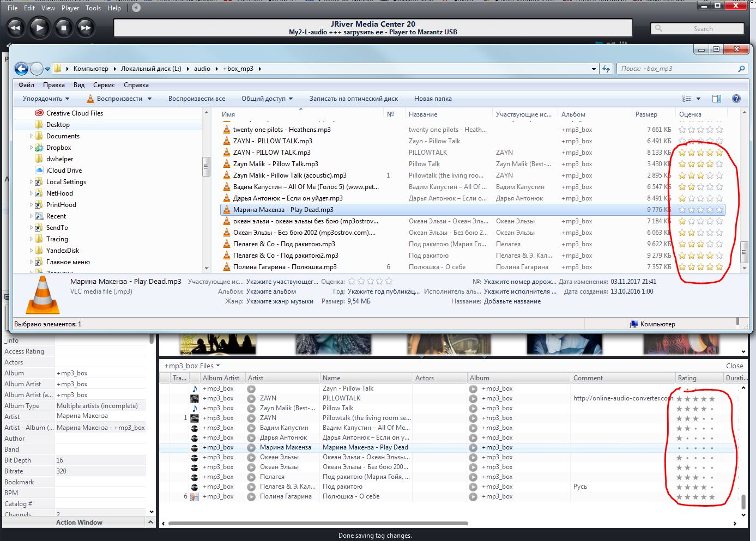Click the JRiver horizontal scrollbar
The width and height of the screenshot is (756, 541).
pyautogui.click(x=318, y=524)
